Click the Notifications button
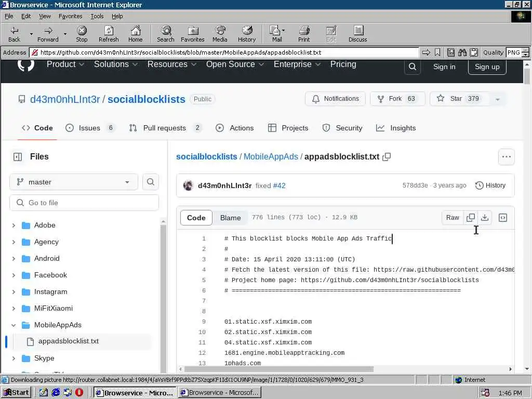532x399 pixels. pos(335,99)
